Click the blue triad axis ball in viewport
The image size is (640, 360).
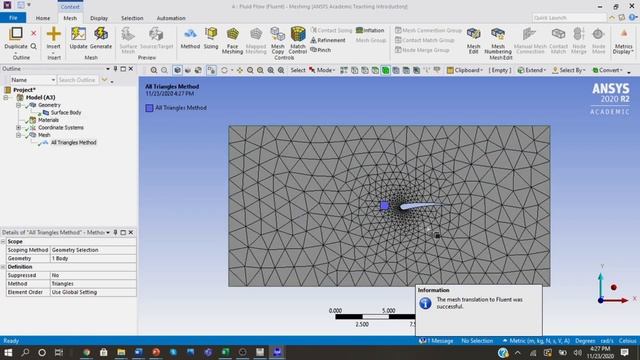pos(600,300)
